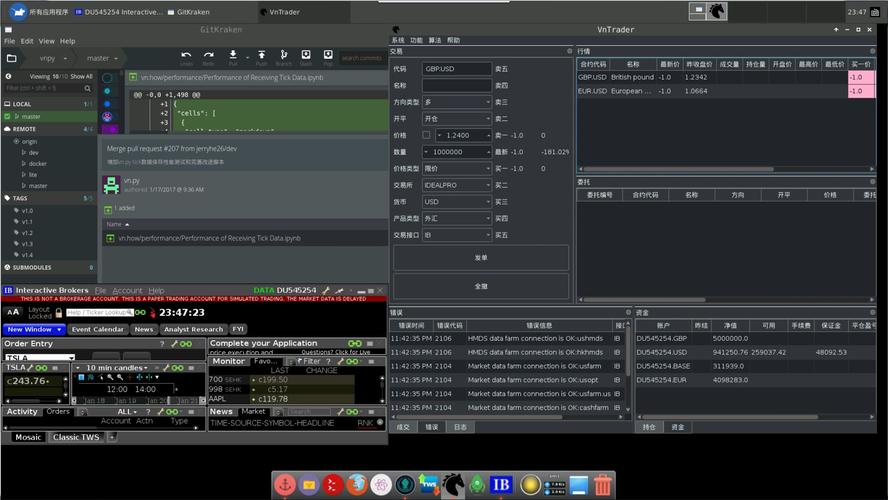Open the product type (产品类型) dropdown
Screen dimensions: 888x500
pyautogui.click(x=456, y=219)
